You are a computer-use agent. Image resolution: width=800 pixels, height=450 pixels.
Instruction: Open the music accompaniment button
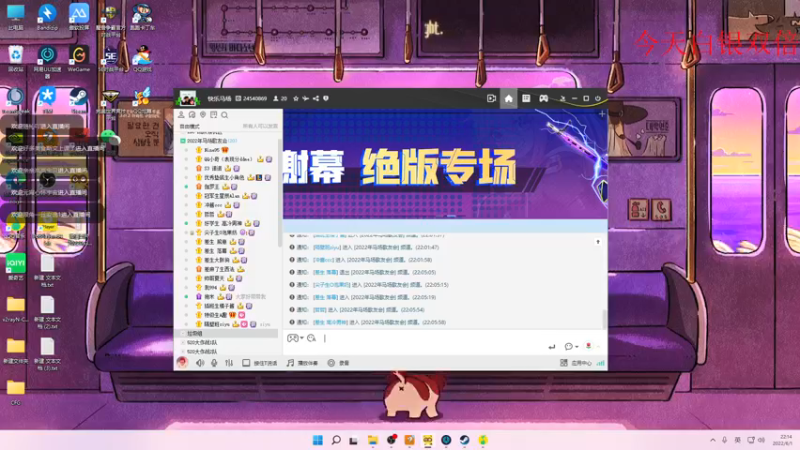(x=302, y=363)
